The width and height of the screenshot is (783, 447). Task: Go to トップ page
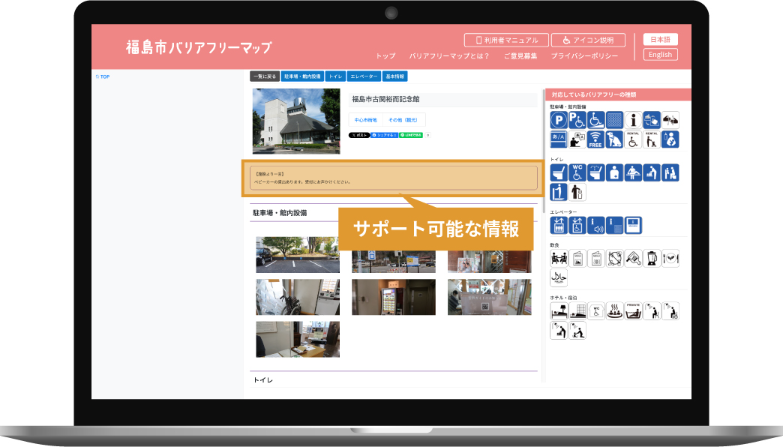(x=386, y=56)
